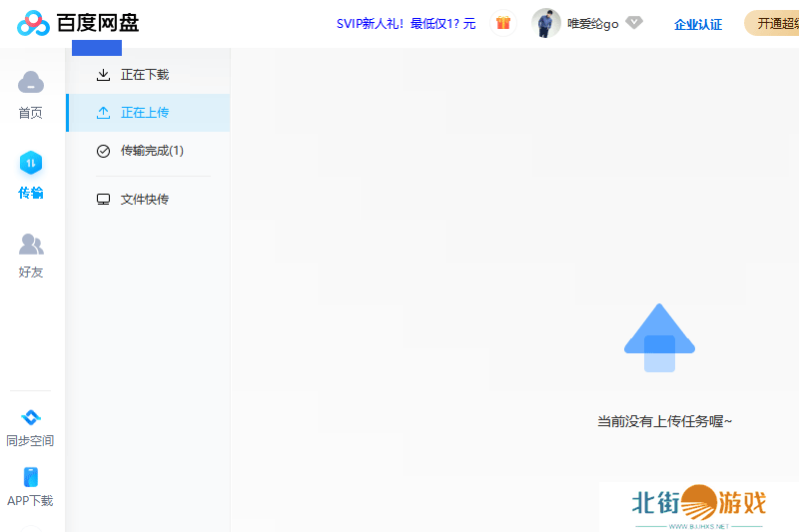799x532 pixels.
Task: Open the 传输完成(1) list
Action: tap(152, 151)
